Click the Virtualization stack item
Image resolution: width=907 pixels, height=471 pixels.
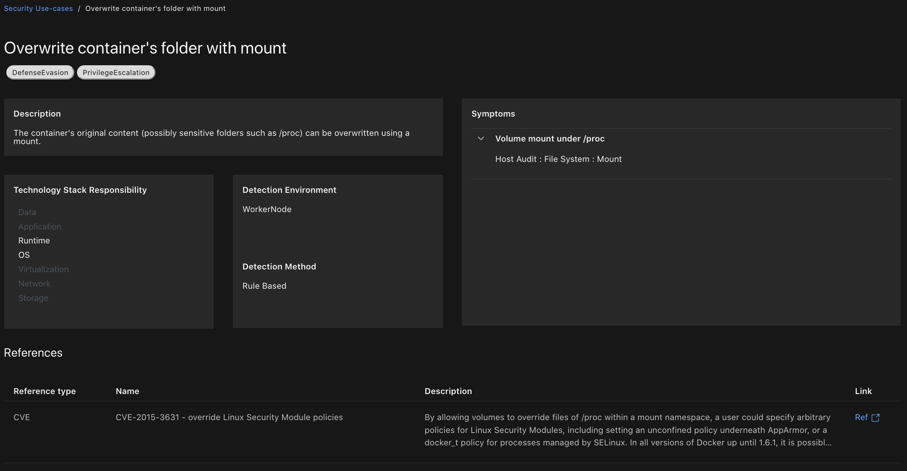[x=43, y=269]
